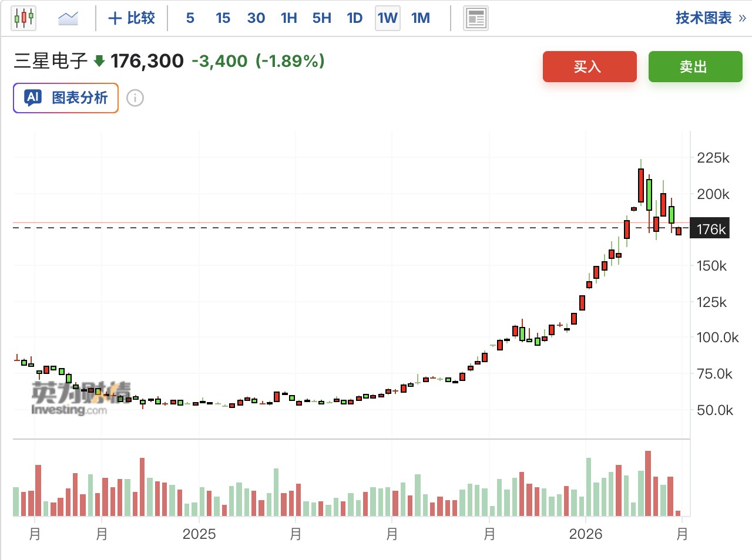Click the 176k current price label
Screen dimensions: 752x560
[x=711, y=229]
